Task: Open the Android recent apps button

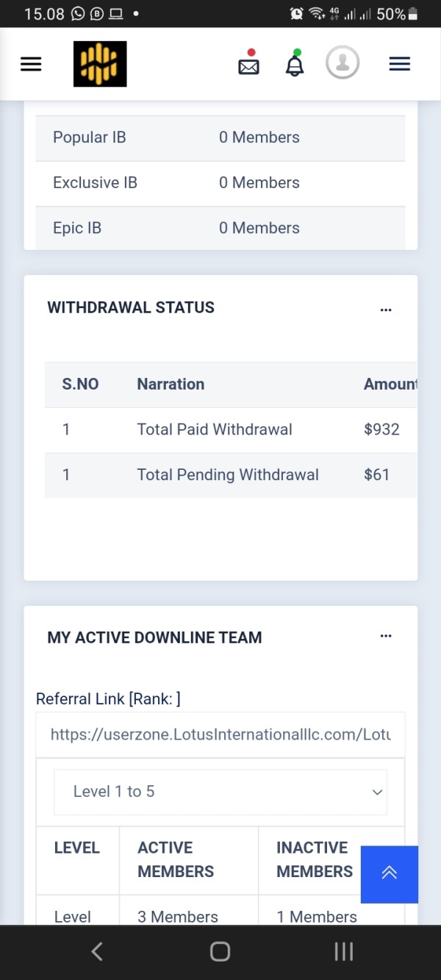Action: pos(343,951)
